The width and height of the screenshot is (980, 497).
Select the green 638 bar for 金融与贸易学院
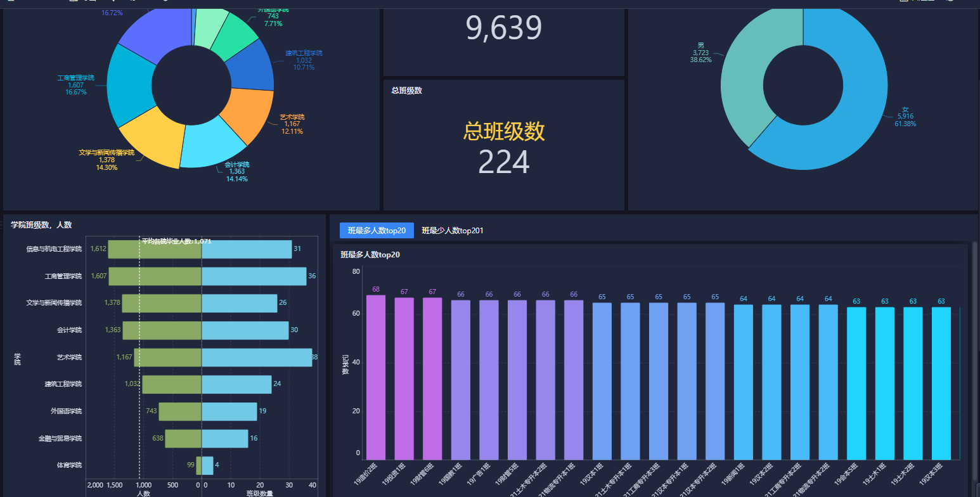[x=183, y=439]
